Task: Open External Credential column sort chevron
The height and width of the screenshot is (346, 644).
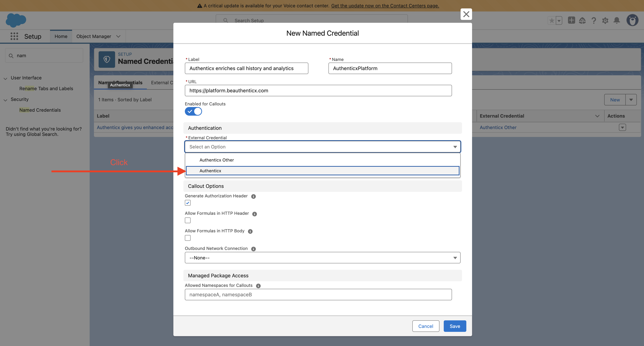Action: pyautogui.click(x=597, y=116)
